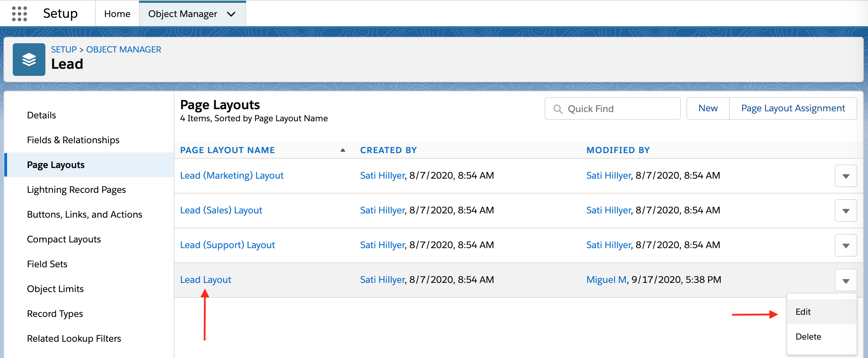Open Fields & Relationships section
Viewport: 868px width, 358px height.
(x=73, y=140)
